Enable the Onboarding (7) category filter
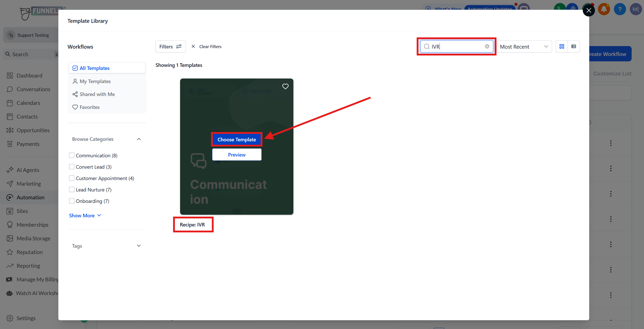 pos(72,201)
